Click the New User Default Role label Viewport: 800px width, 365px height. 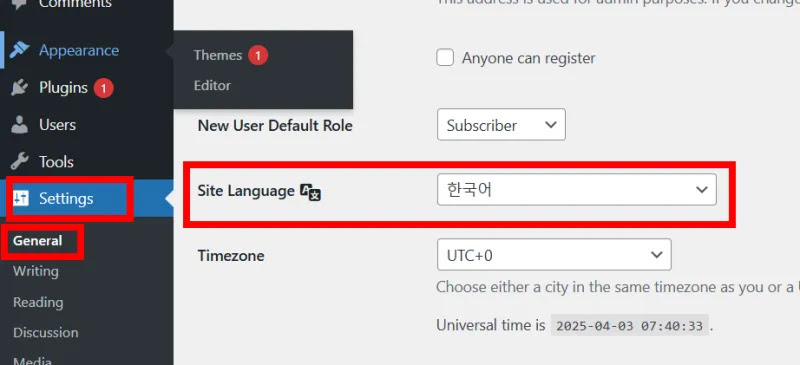pyautogui.click(x=275, y=126)
